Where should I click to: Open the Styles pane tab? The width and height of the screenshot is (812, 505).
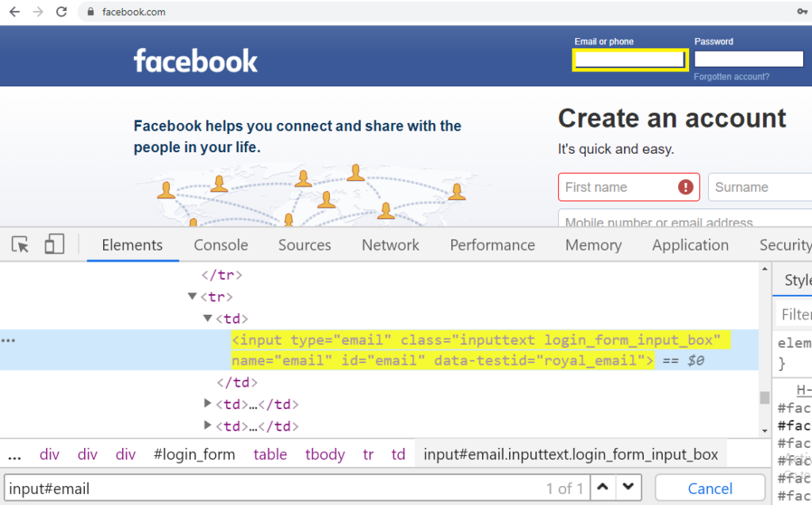point(798,280)
